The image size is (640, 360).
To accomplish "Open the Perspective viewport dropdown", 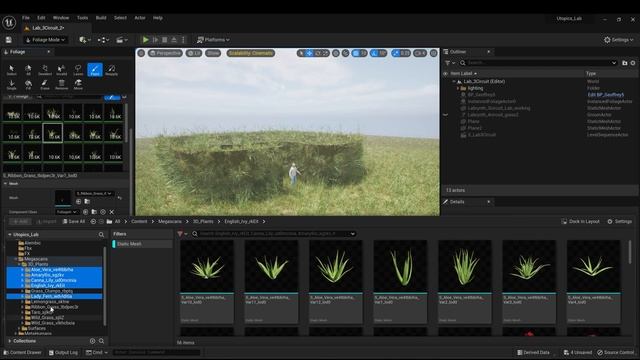I will [x=165, y=53].
